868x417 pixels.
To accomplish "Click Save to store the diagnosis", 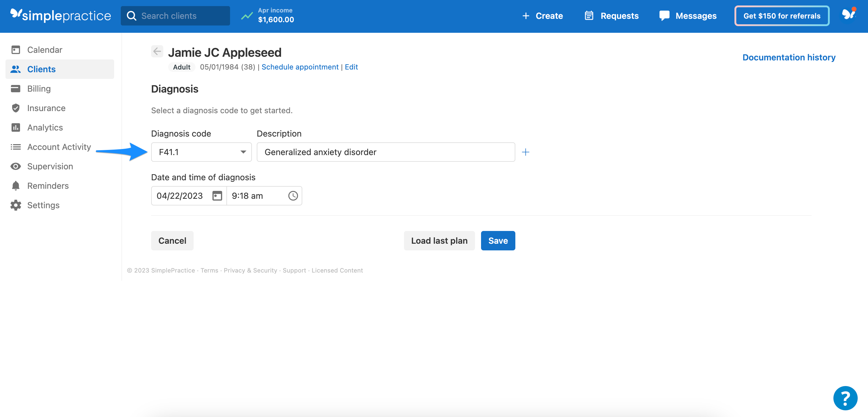I will pos(498,240).
